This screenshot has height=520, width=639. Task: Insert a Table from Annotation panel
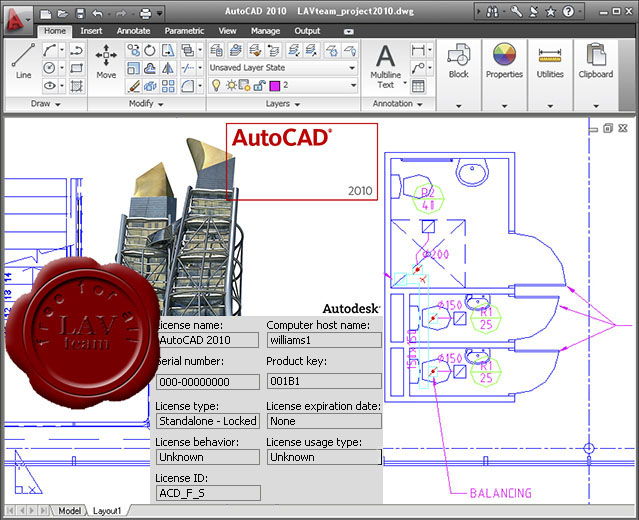[418, 86]
